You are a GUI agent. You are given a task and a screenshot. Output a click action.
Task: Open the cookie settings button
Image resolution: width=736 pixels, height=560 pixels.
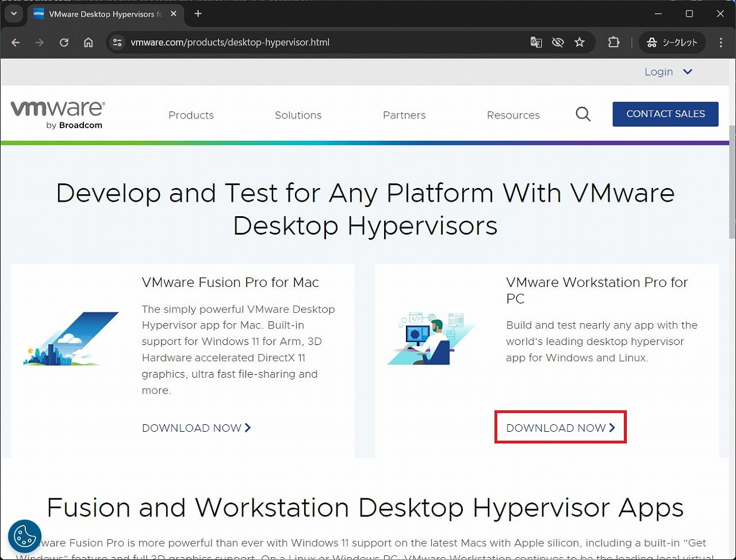coord(25,536)
